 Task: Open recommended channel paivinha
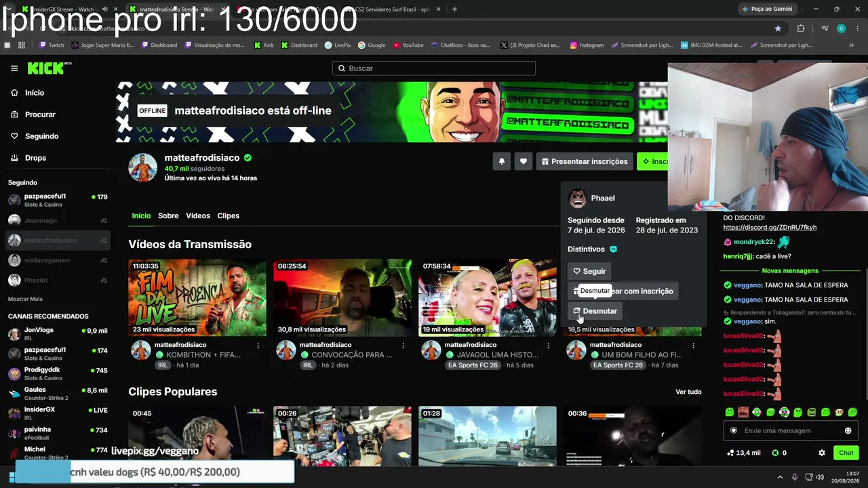(x=58, y=434)
